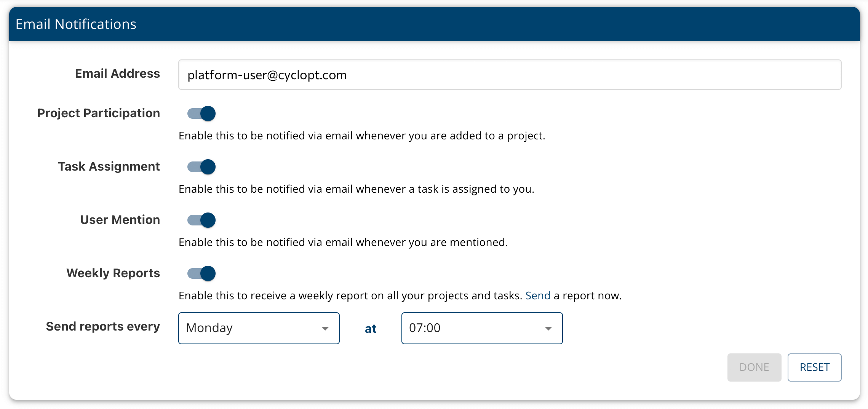
Task: Toggle the Project Participation switch
Action: (x=201, y=113)
